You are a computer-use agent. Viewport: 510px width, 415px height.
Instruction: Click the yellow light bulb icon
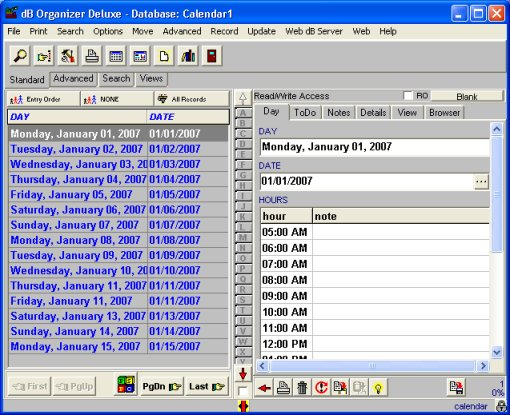pos(378,388)
